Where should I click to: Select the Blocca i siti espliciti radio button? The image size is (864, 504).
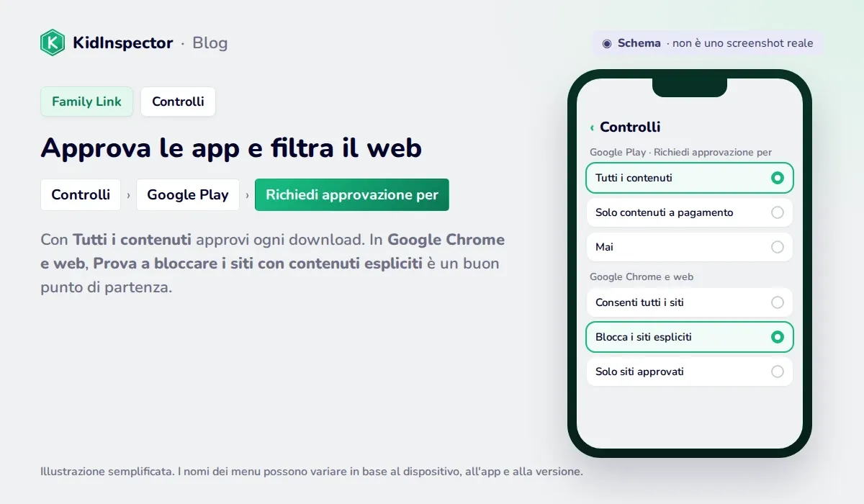point(777,337)
